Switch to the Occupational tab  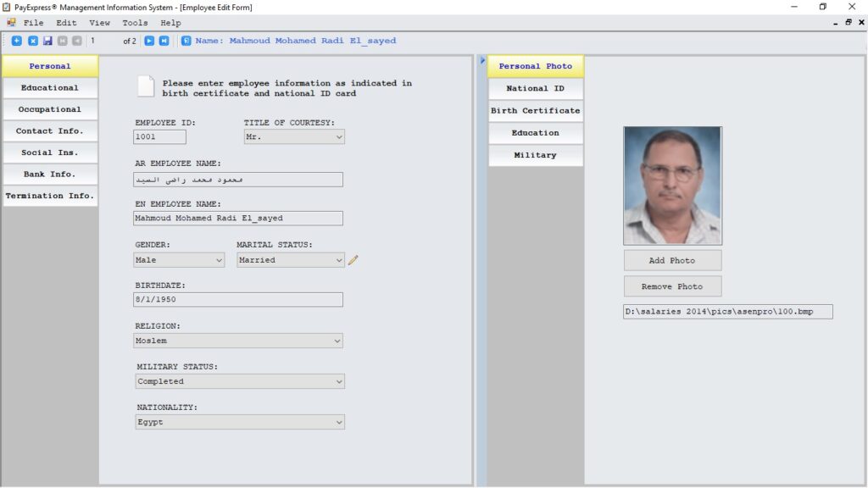pyautogui.click(x=50, y=109)
